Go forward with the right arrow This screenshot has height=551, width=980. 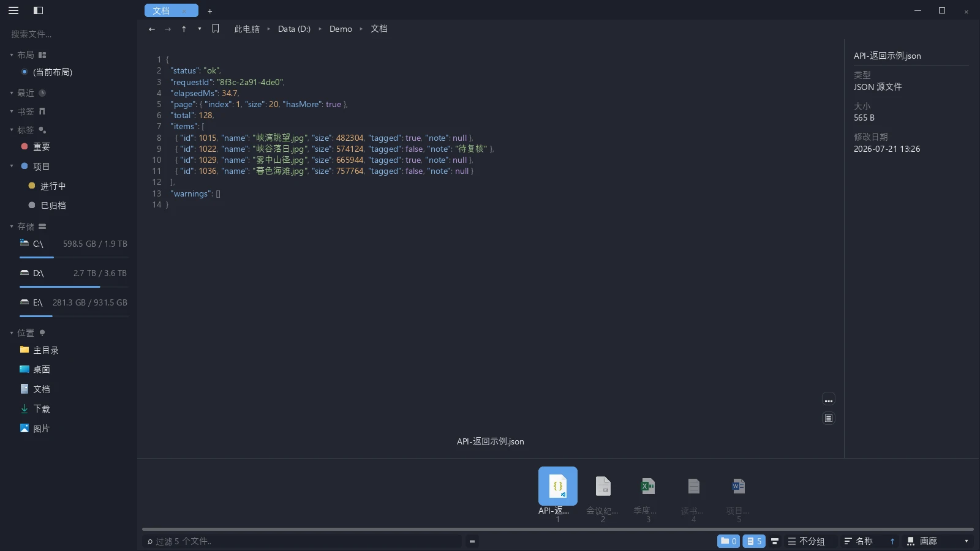click(x=168, y=29)
